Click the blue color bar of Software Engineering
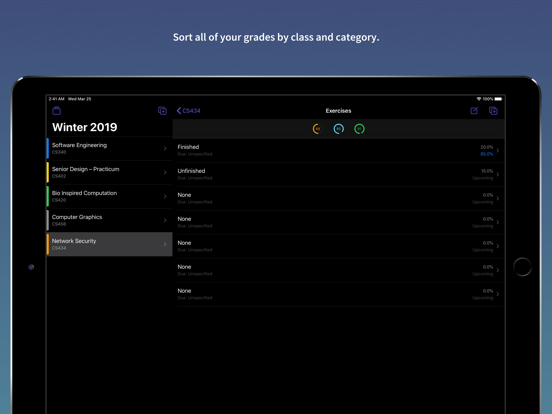The width and height of the screenshot is (552, 414). [48, 149]
